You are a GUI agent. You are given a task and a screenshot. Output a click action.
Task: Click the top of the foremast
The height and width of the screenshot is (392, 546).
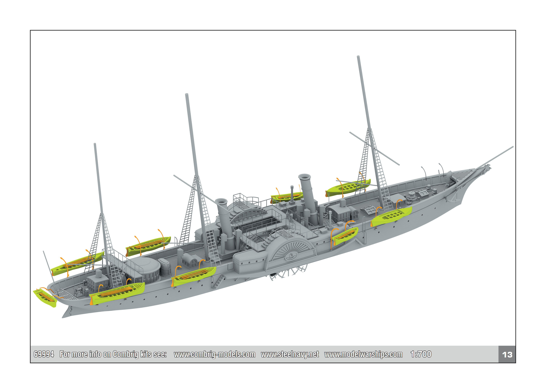pyautogui.click(x=358, y=57)
